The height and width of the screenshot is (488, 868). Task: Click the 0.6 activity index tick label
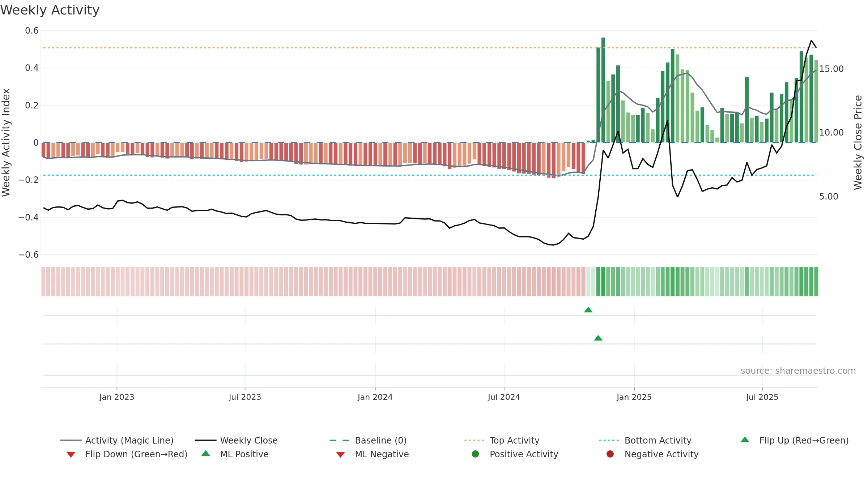click(x=32, y=31)
